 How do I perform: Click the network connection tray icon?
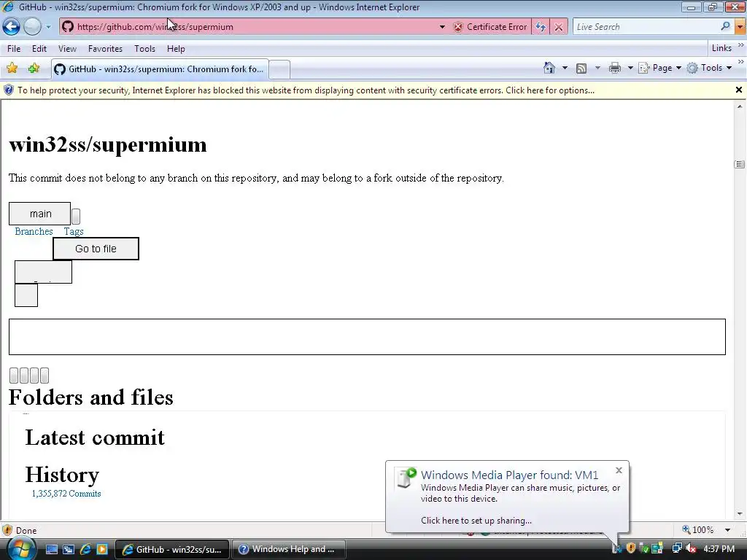676,548
